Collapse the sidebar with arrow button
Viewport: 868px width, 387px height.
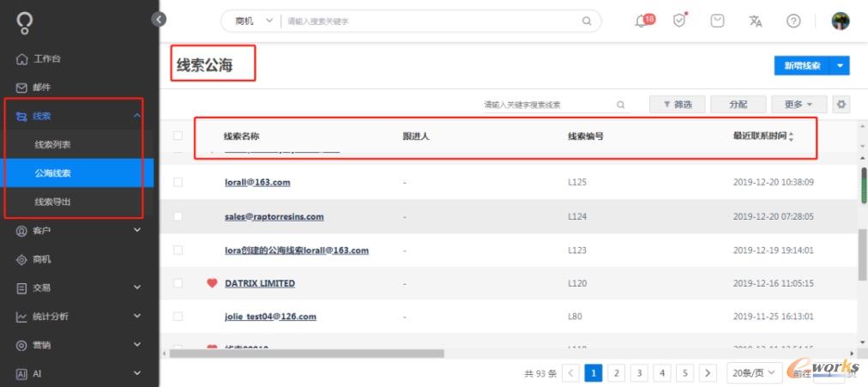159,20
